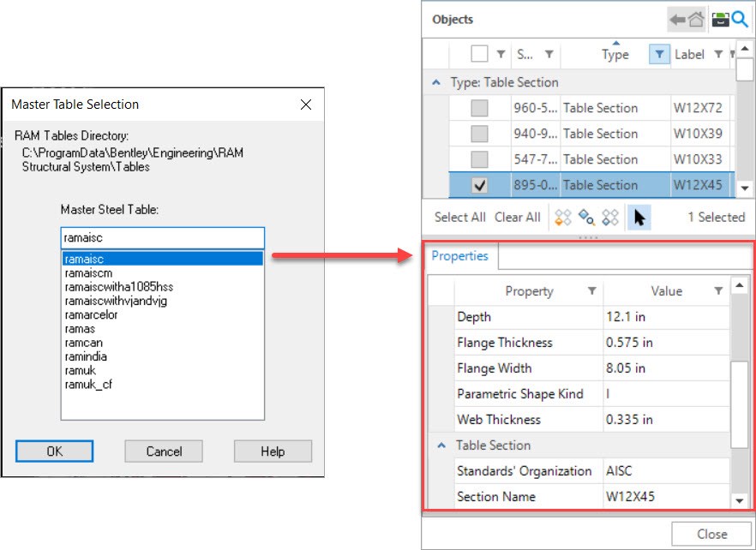This screenshot has width=756, height=550.
Task: Click the pointer selection mode icon
Action: tap(639, 218)
